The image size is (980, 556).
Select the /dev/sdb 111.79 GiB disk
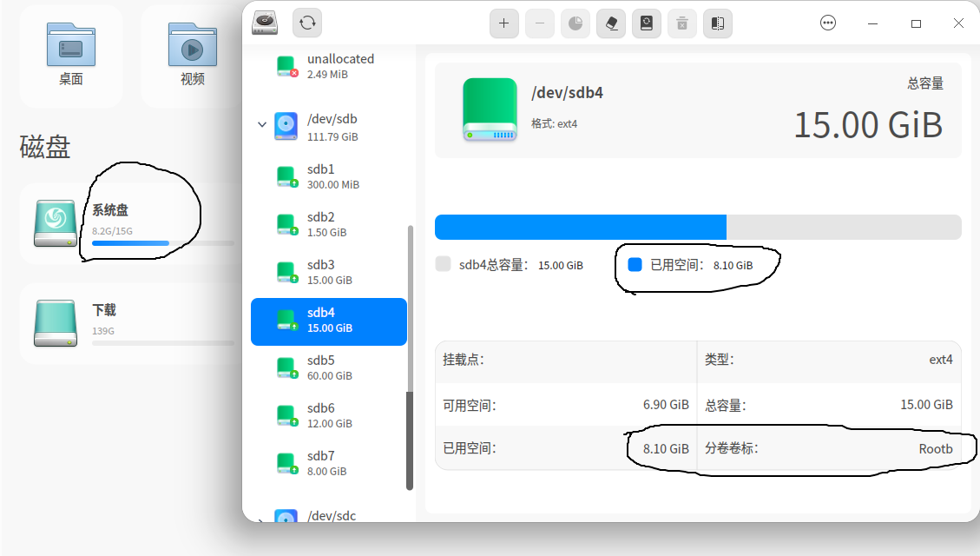coord(329,127)
